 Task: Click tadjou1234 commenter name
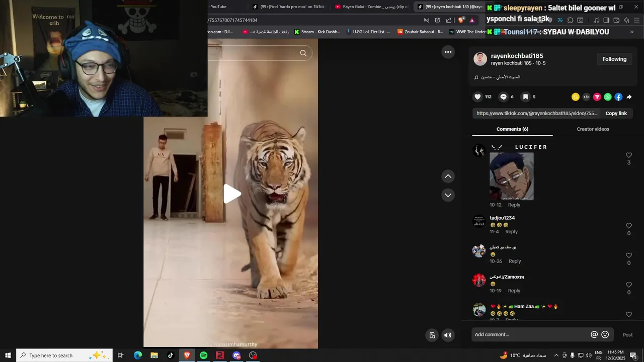502,218
